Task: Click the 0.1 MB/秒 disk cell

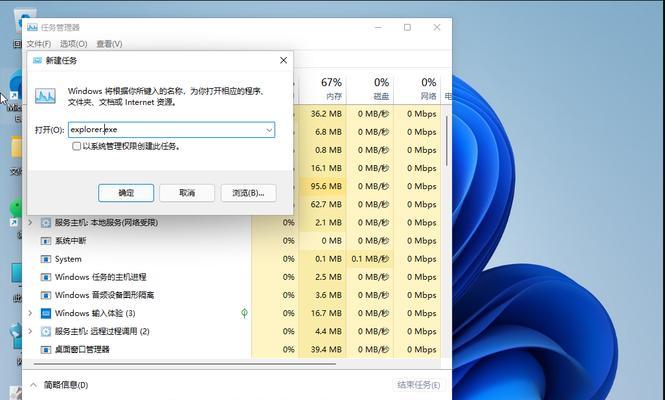Action: 370,259
